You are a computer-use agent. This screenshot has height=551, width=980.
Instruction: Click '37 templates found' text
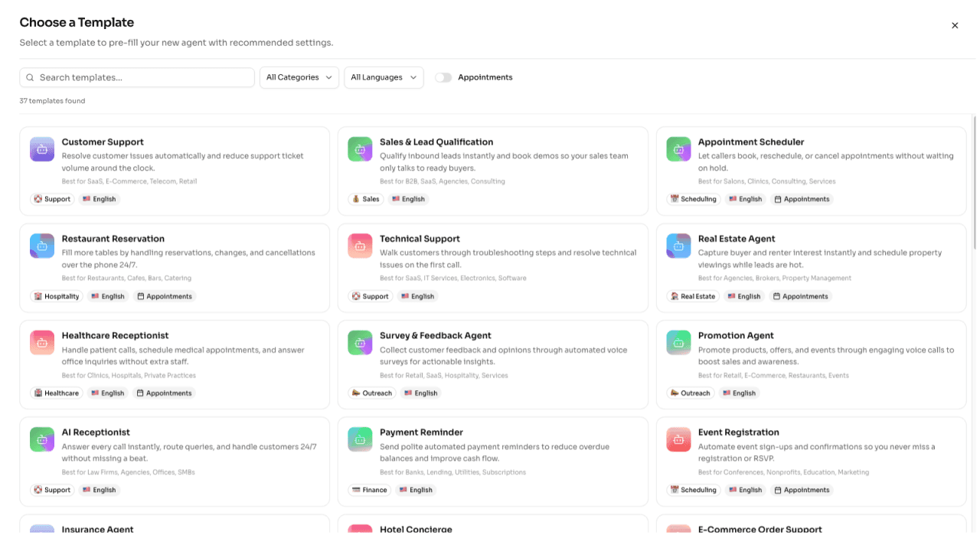click(x=52, y=101)
